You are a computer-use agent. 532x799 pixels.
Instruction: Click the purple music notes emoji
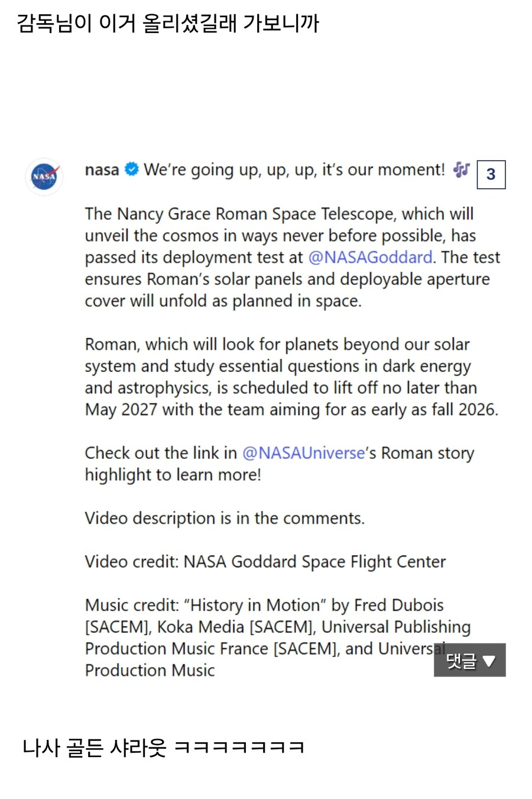coord(461,170)
